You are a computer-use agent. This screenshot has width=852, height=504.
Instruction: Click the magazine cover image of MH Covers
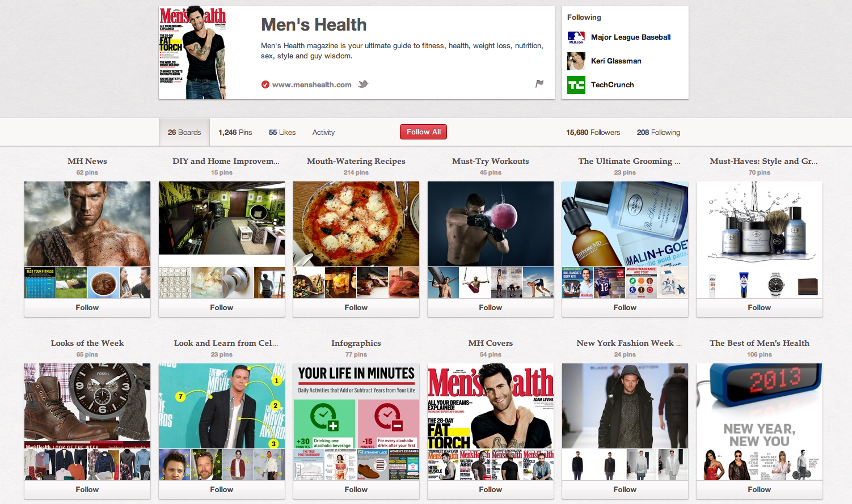pyautogui.click(x=491, y=406)
